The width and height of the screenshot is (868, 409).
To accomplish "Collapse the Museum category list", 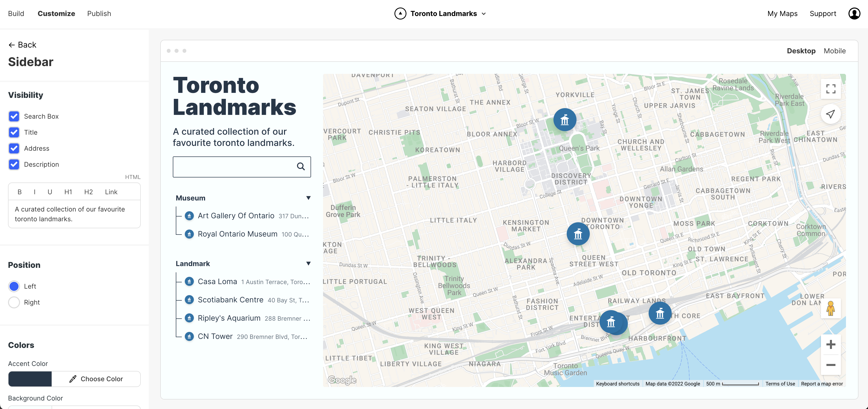I will (x=308, y=198).
